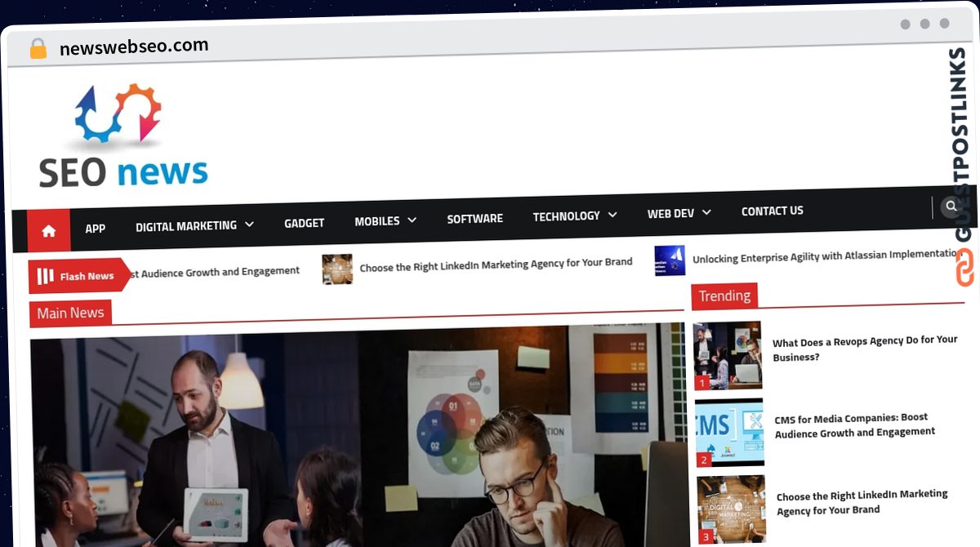The height and width of the screenshot is (547, 980).
Task: Open the Main News featured image
Action: (359, 434)
